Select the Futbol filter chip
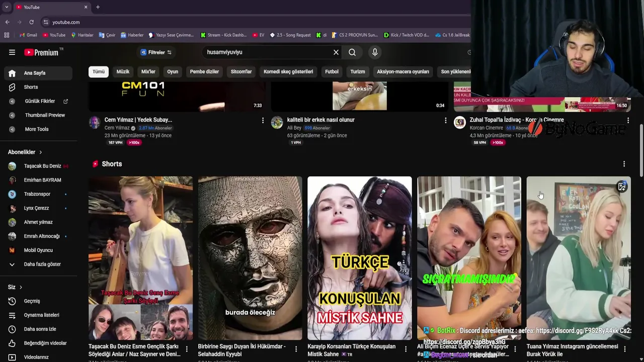644x362 pixels. click(x=332, y=71)
